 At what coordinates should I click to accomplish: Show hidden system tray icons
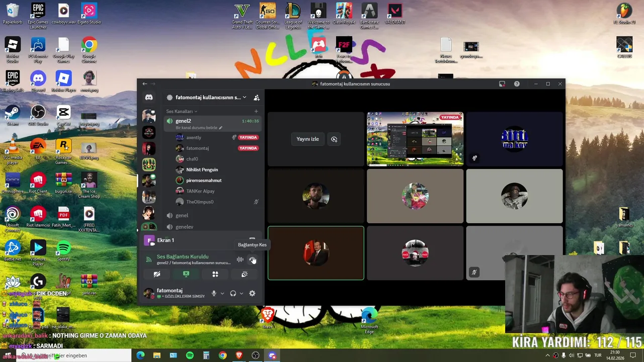(547, 355)
